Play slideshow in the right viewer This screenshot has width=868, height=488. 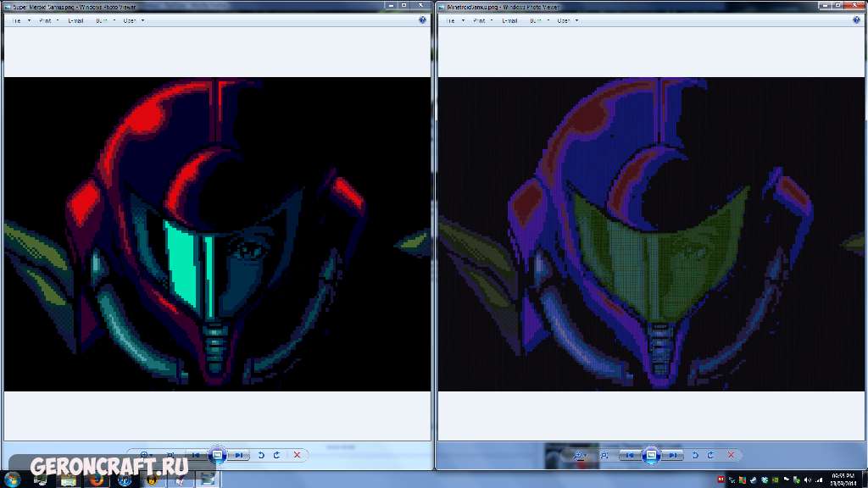(651, 455)
